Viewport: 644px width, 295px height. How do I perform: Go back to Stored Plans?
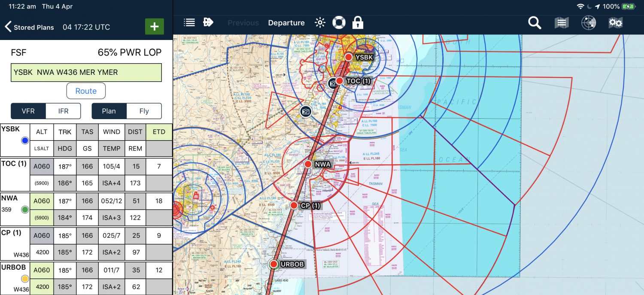pyautogui.click(x=29, y=27)
